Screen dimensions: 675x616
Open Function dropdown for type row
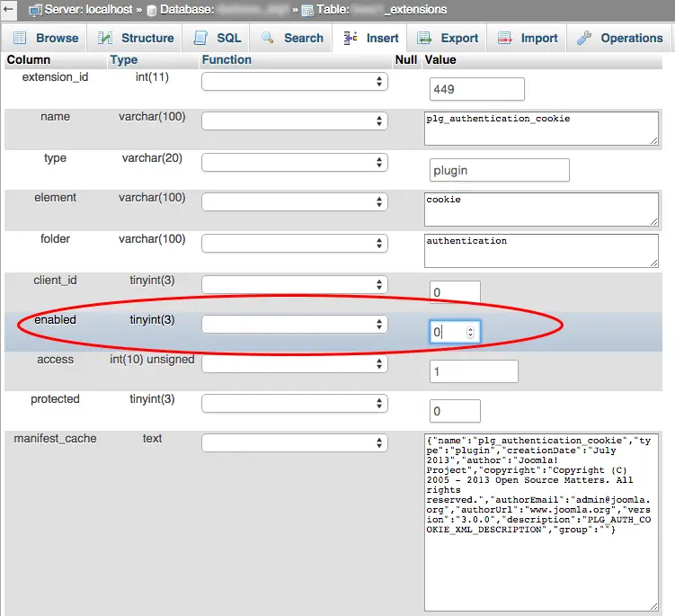295,163
